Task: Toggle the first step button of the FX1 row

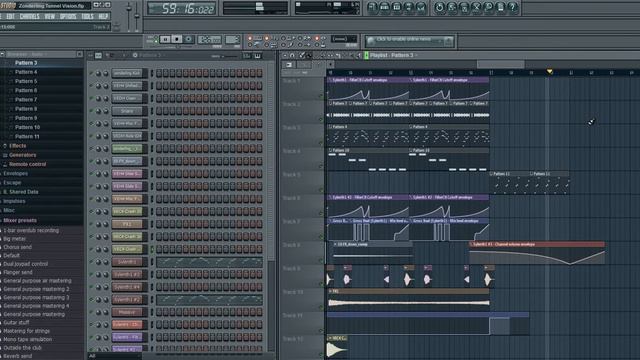Action: [159, 224]
